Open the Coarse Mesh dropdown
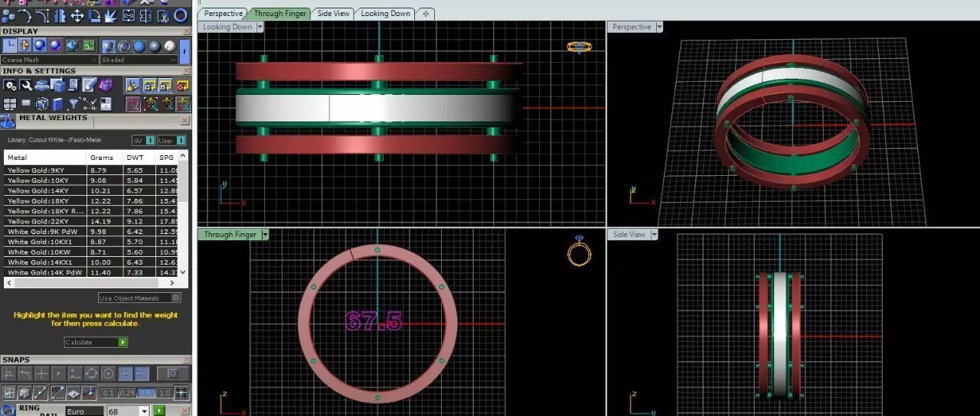Viewport: 980px width, 416px height. (x=50, y=60)
